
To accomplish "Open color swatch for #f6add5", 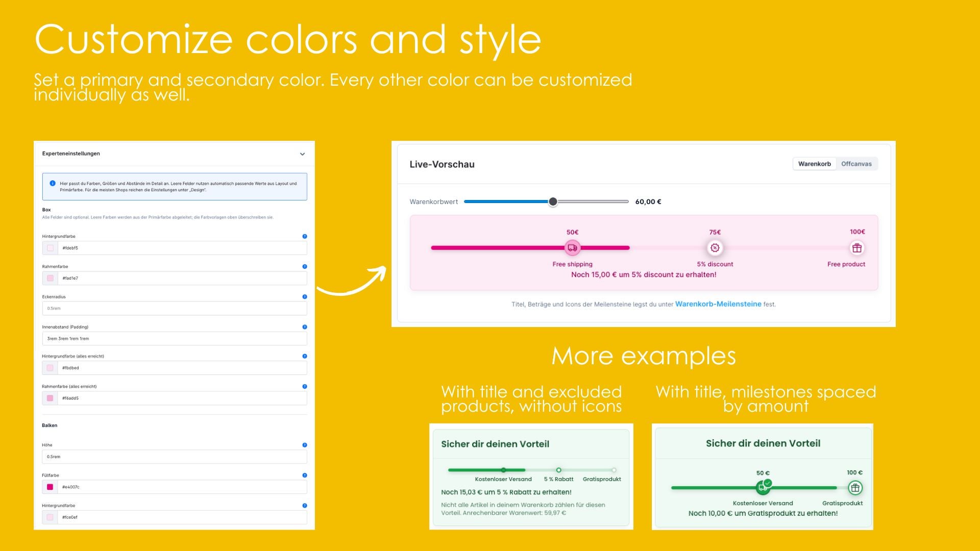I will click(x=50, y=398).
